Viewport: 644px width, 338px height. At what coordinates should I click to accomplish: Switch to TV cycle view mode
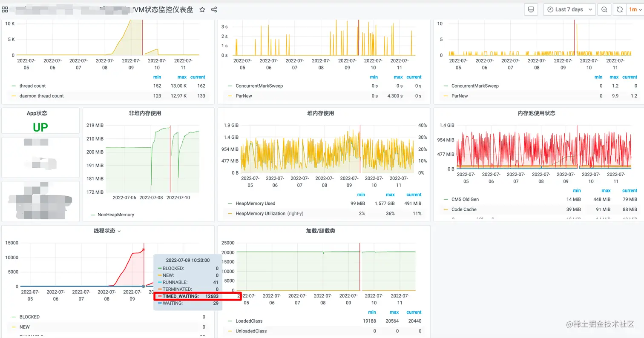point(531,9)
